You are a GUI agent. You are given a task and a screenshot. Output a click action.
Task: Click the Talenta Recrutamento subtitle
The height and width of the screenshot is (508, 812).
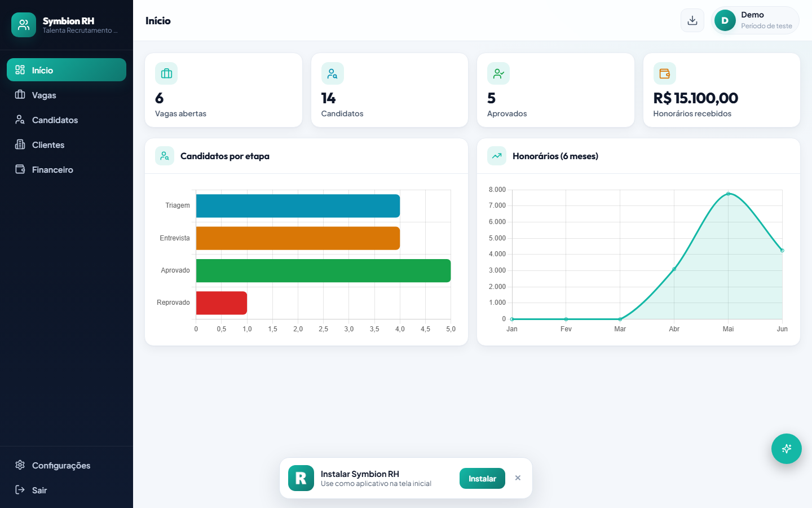pos(80,30)
